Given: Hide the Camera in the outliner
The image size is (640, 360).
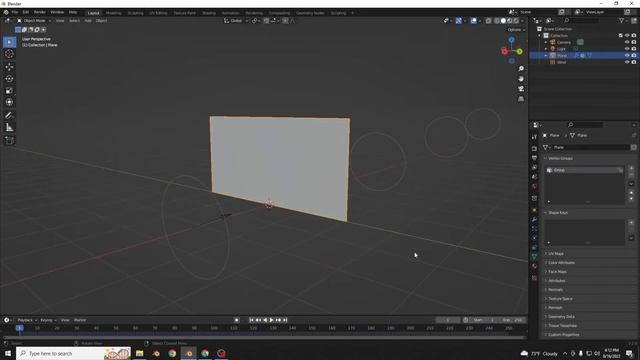Looking at the screenshot, I should [x=627, y=42].
